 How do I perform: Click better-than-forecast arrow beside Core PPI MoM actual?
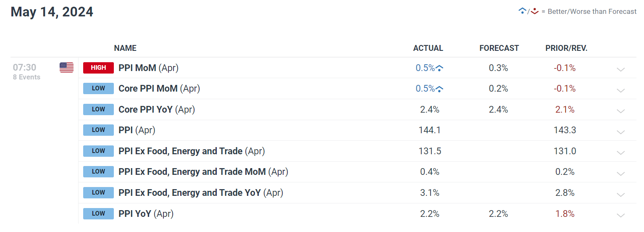point(439,89)
